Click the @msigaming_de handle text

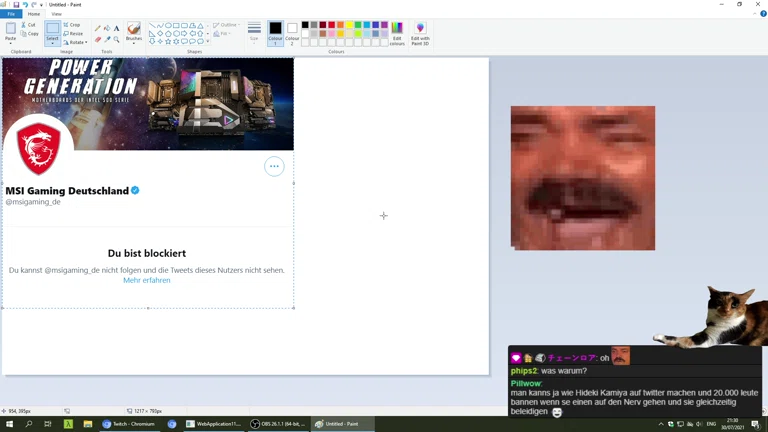[33, 202]
